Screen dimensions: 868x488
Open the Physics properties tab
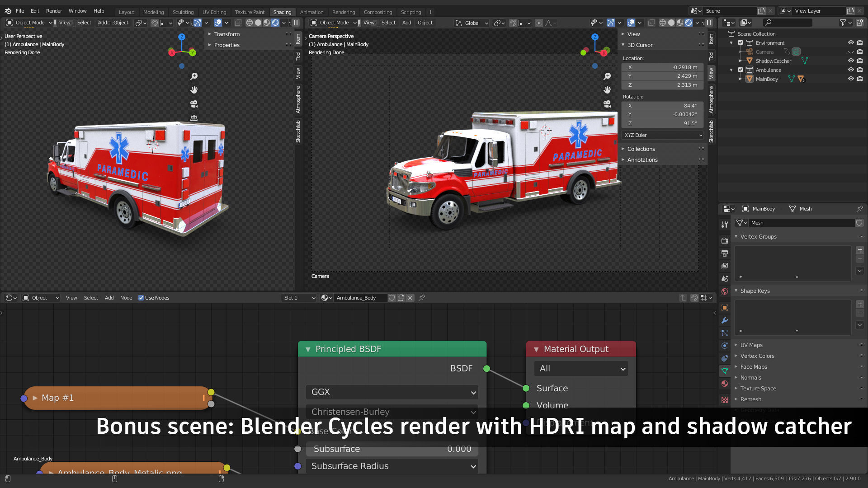point(725,345)
